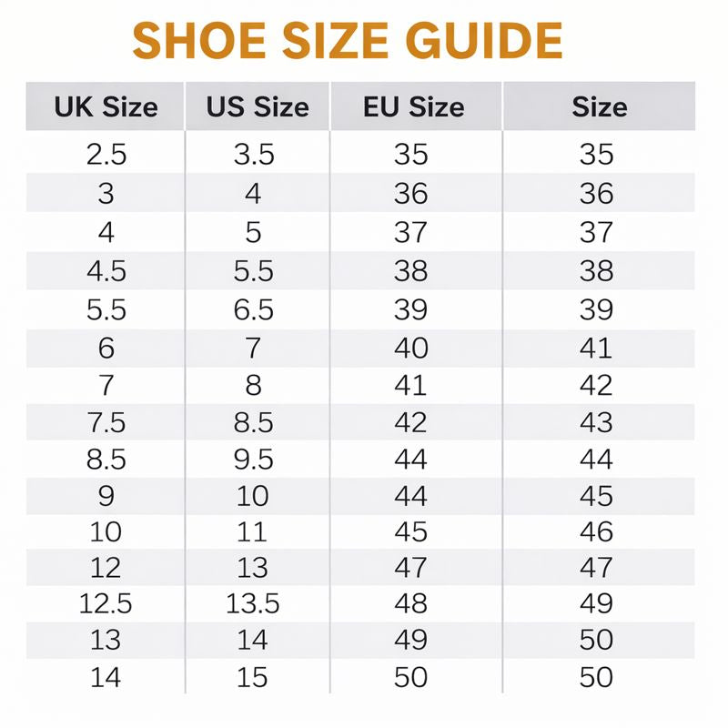Click US size 11 cell
This screenshot has height=728, width=728.
pos(254,531)
